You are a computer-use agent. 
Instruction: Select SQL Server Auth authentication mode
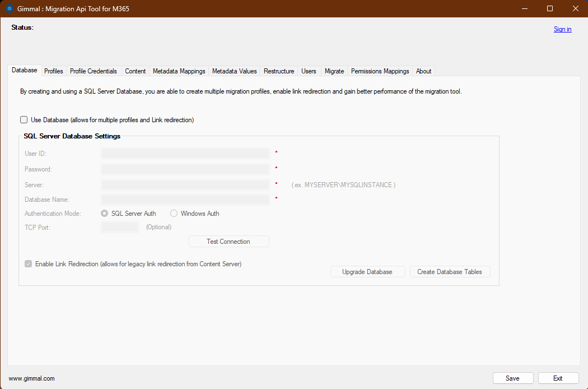[104, 213]
